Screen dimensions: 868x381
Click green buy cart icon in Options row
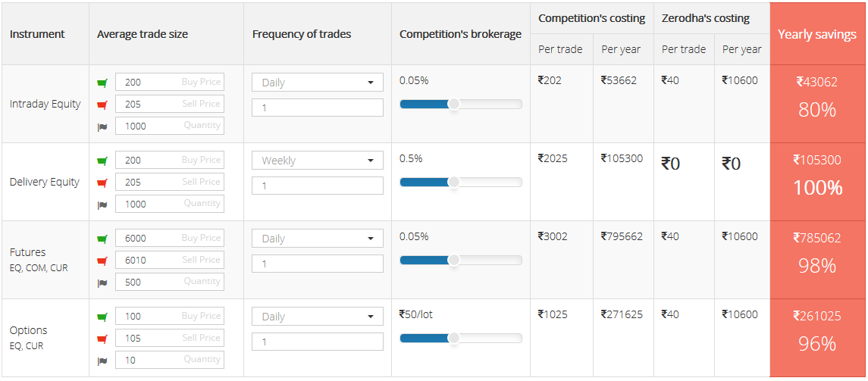click(x=102, y=317)
